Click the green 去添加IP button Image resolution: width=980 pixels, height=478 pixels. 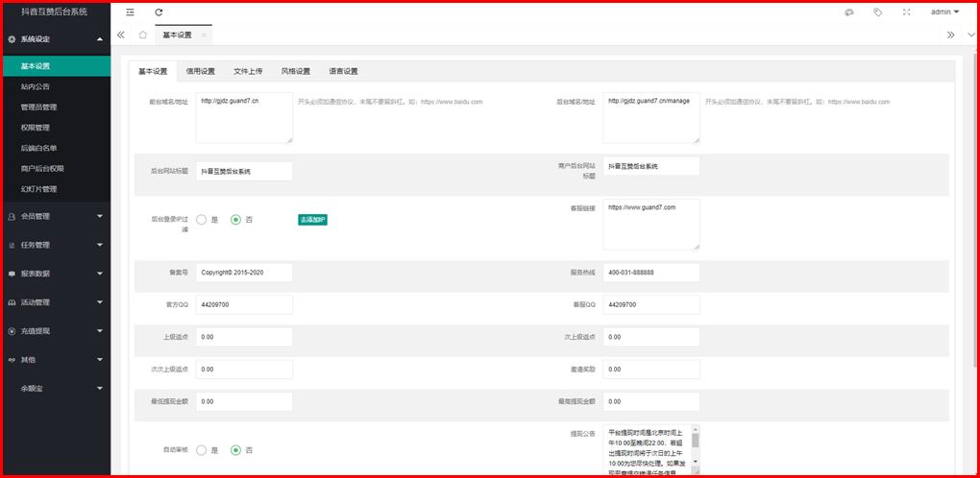pos(312,220)
